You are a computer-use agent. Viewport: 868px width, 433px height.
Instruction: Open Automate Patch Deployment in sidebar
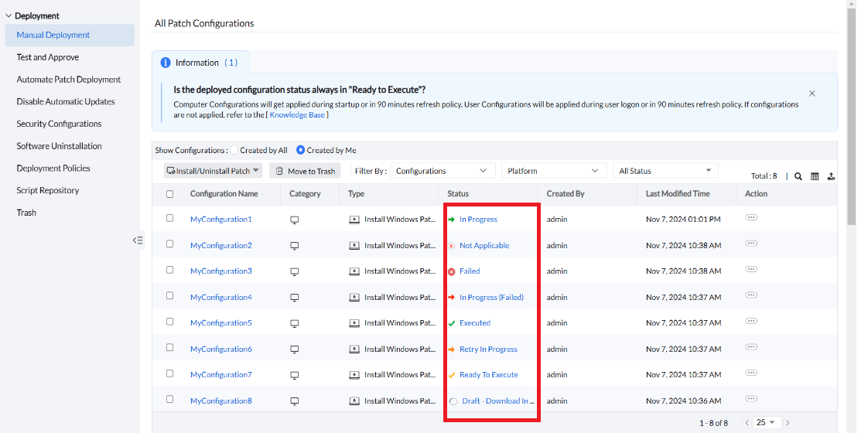(x=70, y=79)
